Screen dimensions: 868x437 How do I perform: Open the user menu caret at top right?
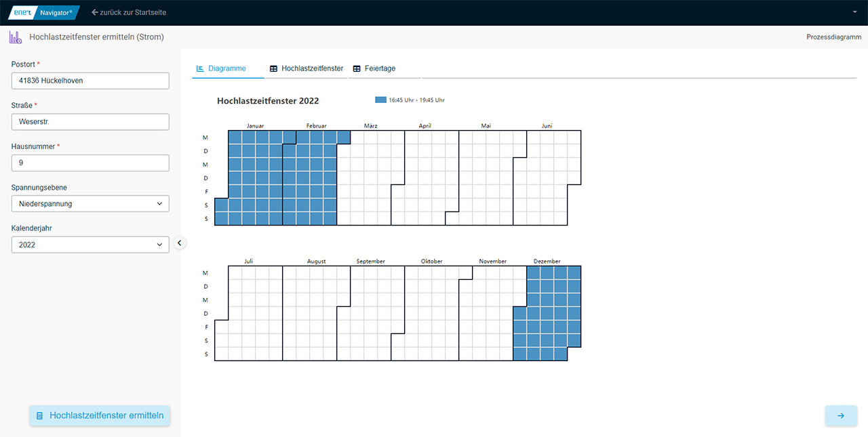[x=854, y=12]
